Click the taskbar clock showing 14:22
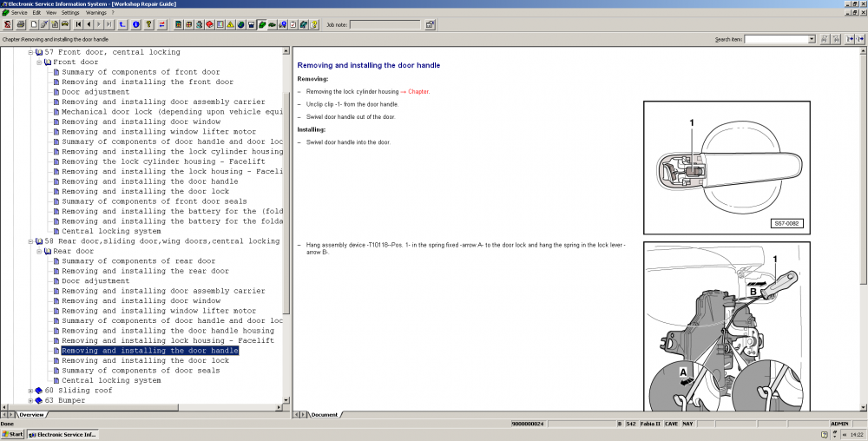The width and height of the screenshot is (868, 441). pyautogui.click(x=856, y=435)
